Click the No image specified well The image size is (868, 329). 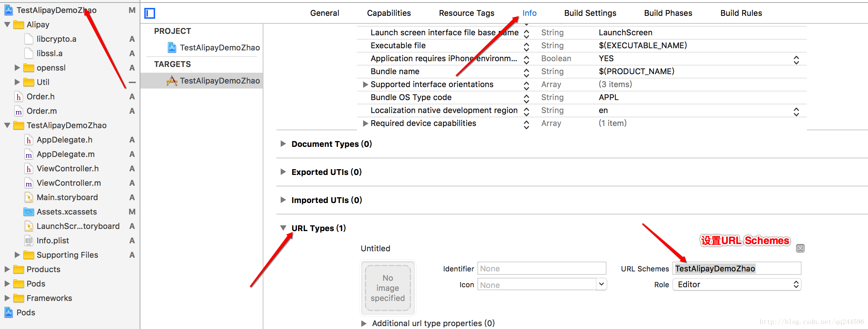388,288
